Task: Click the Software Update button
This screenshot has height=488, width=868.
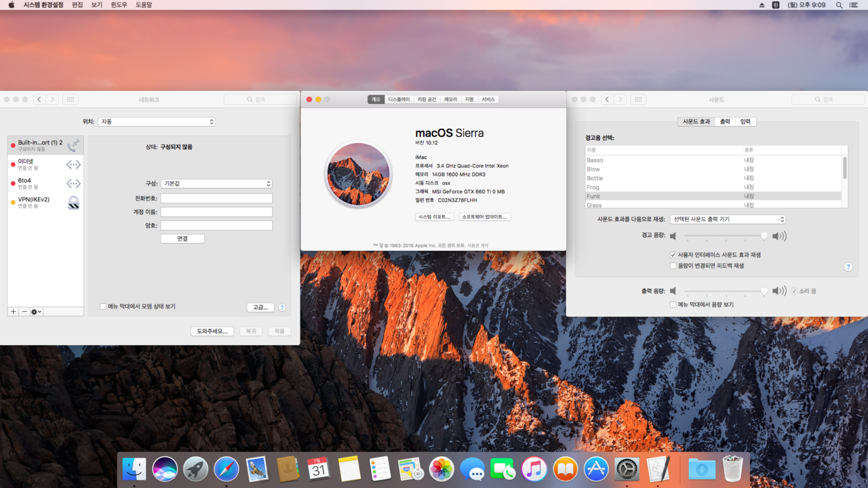Action: coord(484,217)
